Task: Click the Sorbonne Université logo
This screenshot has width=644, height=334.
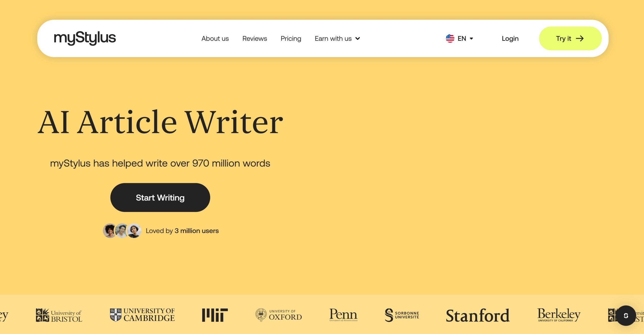Action: point(402,315)
